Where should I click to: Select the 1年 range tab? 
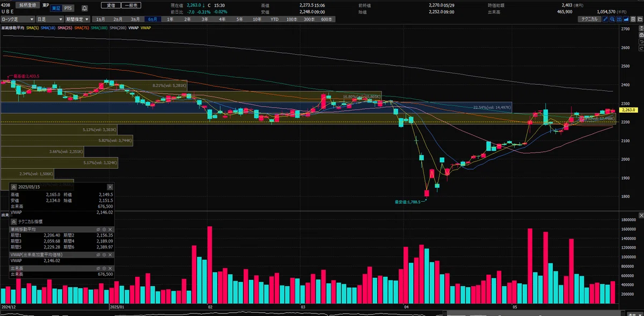coord(170,19)
